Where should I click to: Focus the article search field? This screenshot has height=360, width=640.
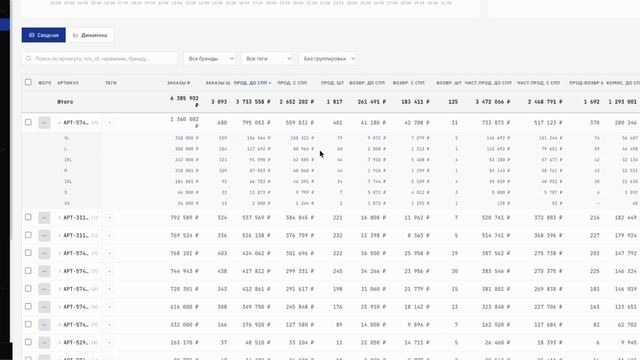coord(100,59)
